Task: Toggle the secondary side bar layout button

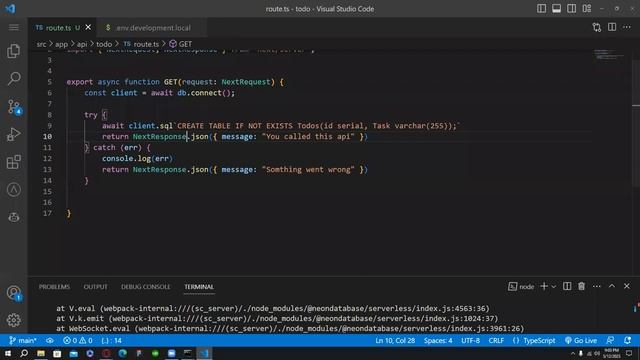Action: pyautogui.click(x=571, y=9)
